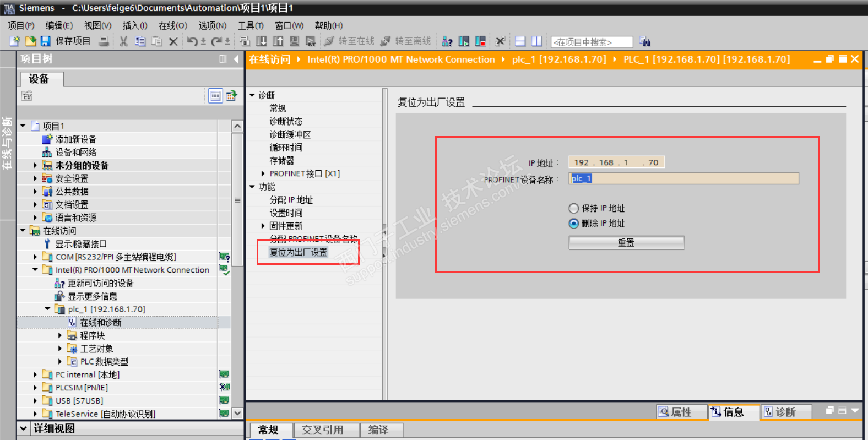Screen dimensions: 868x440
Task: Expand the 详细视图 panel
Action: pos(23,428)
